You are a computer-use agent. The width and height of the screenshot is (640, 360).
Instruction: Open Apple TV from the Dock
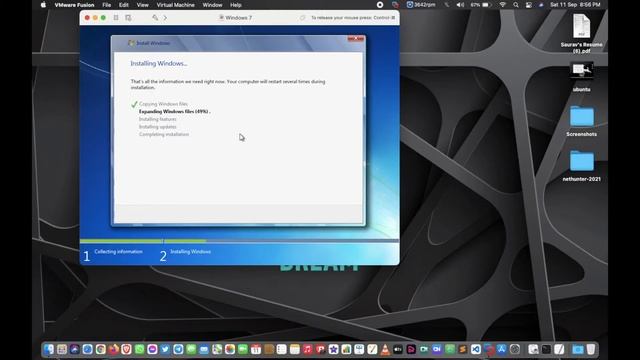pyautogui.click(x=398, y=349)
